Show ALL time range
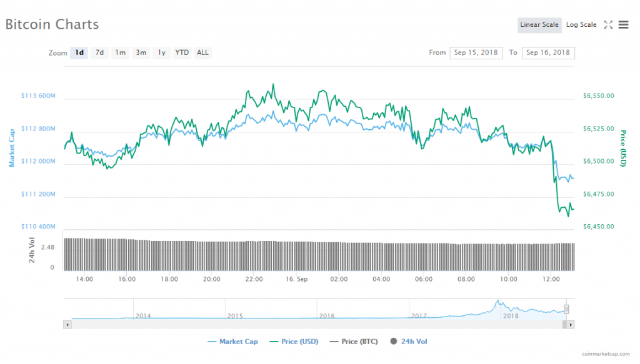 click(x=202, y=53)
